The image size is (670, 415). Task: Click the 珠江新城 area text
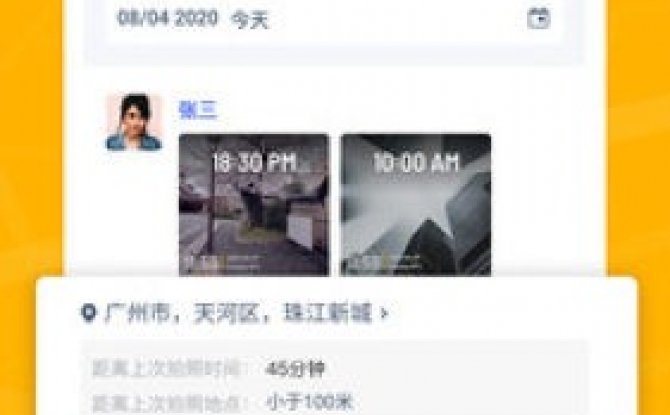pyautogui.click(x=327, y=314)
